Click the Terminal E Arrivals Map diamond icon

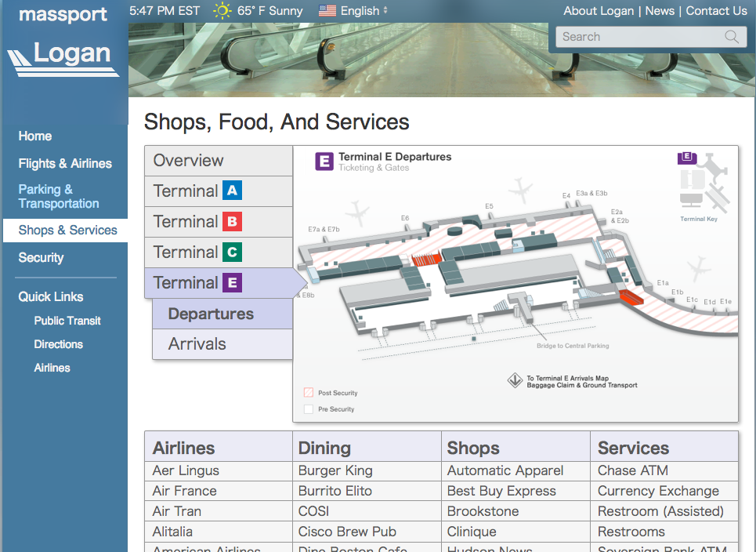(515, 381)
